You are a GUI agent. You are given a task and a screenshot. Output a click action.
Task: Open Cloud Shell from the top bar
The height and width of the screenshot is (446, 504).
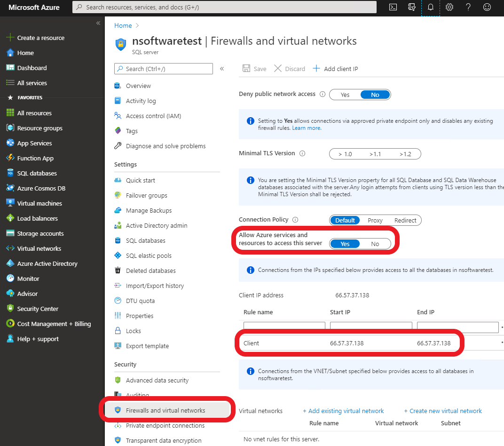pyautogui.click(x=393, y=7)
